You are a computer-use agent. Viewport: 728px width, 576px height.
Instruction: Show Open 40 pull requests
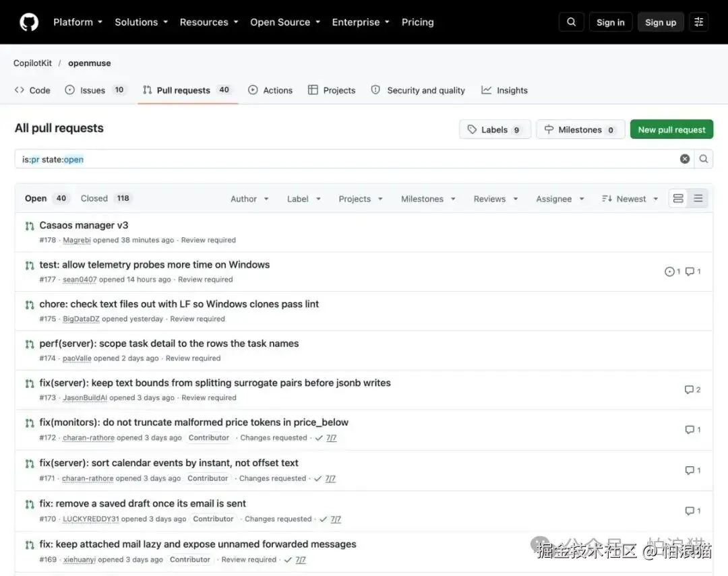(x=47, y=199)
